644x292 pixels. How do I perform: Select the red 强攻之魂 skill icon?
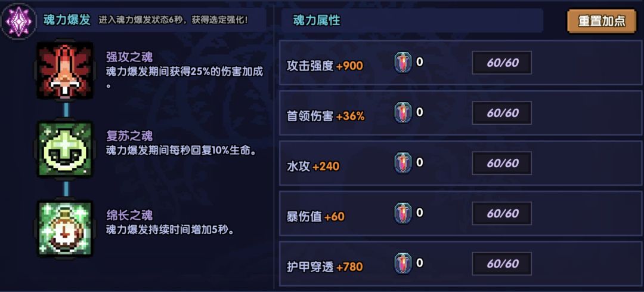pos(65,70)
